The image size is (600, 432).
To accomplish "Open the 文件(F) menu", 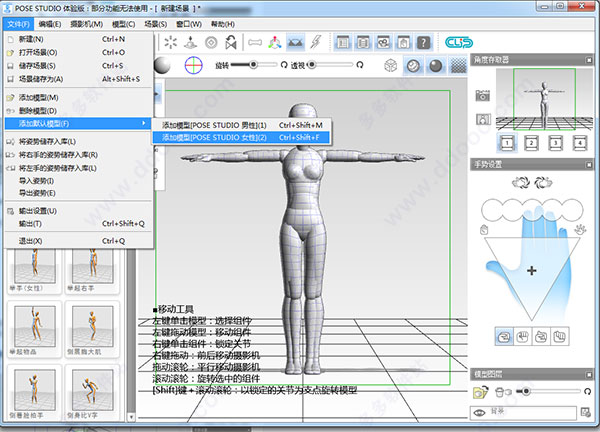I will click(18, 24).
